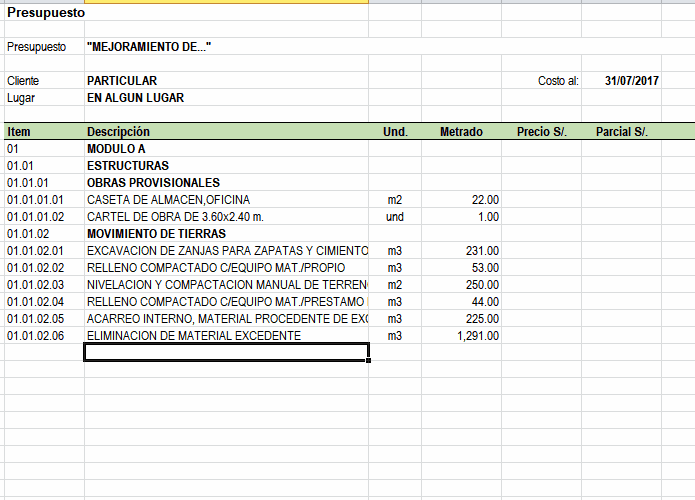Select 'RELLENO COMPACTADO C/EQUIPO MAT./PROPIO' cell
The image size is (695, 500).
pyautogui.click(x=226, y=268)
